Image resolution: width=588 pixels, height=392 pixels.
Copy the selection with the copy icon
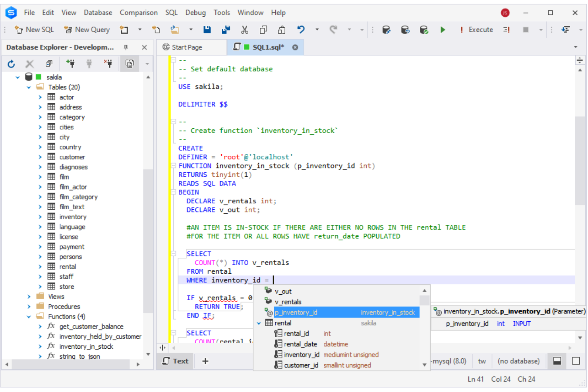point(262,29)
